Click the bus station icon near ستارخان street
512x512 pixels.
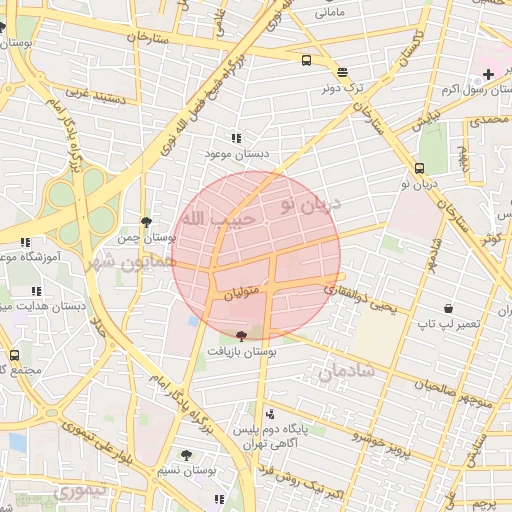pyautogui.click(x=306, y=60)
